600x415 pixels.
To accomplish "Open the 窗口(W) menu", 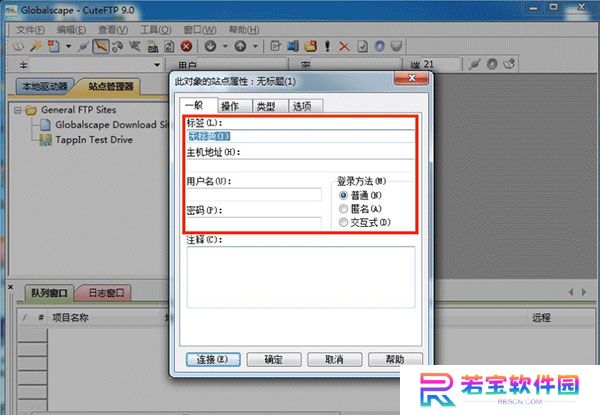I will 200,30.
